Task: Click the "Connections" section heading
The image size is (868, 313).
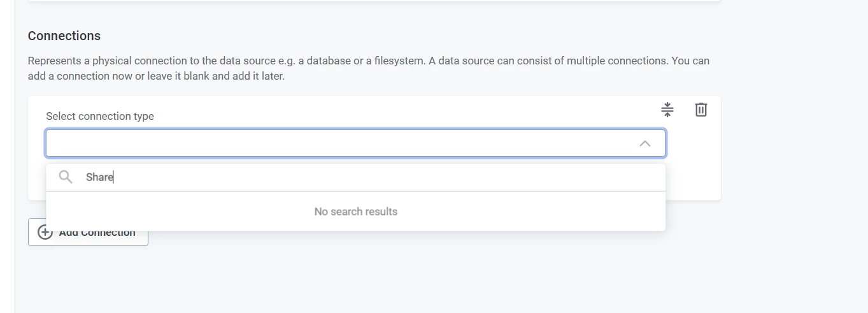Action: point(64,36)
